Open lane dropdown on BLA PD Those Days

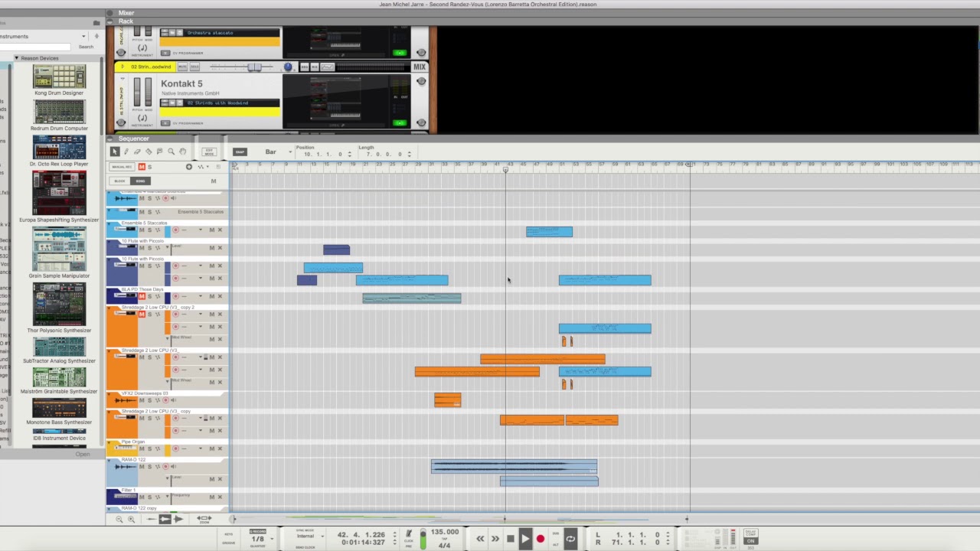(x=201, y=296)
